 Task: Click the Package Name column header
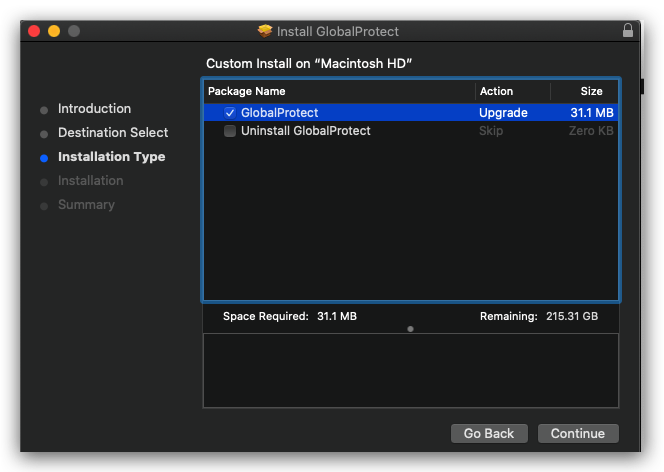(246, 91)
